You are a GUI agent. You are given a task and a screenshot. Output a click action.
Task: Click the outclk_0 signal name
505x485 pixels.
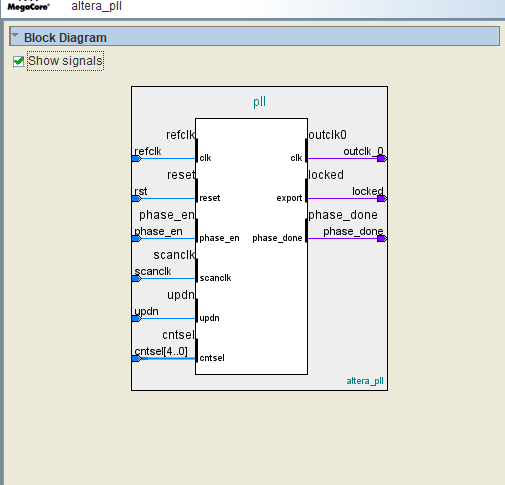coord(363,151)
